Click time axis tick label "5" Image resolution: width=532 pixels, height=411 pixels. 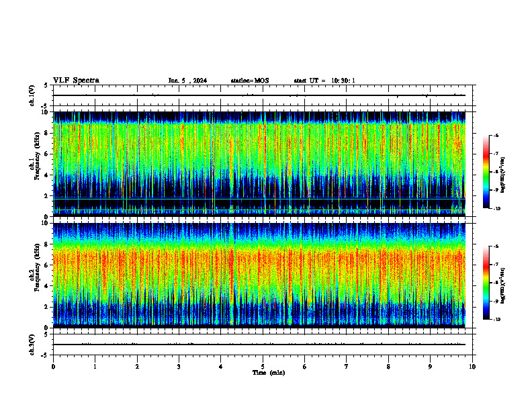tap(263, 367)
